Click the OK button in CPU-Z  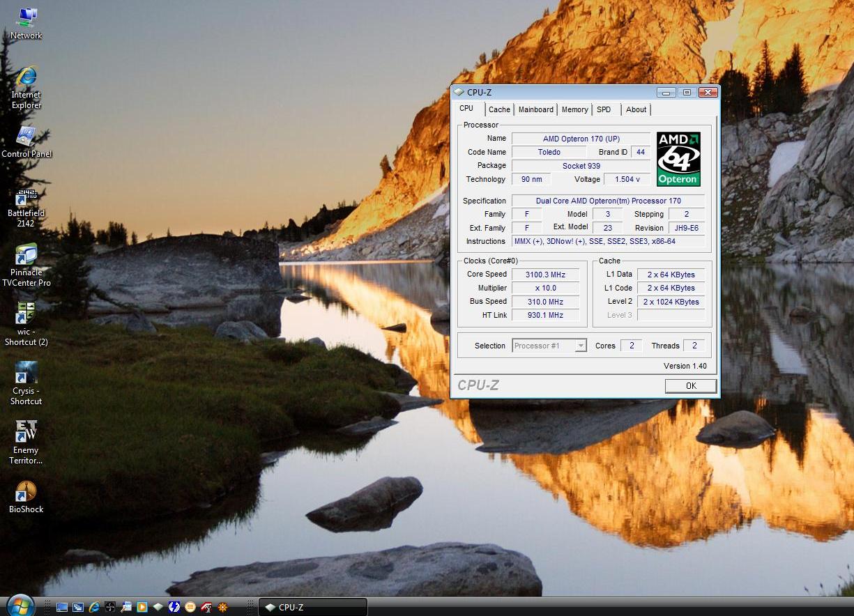pyautogui.click(x=691, y=386)
